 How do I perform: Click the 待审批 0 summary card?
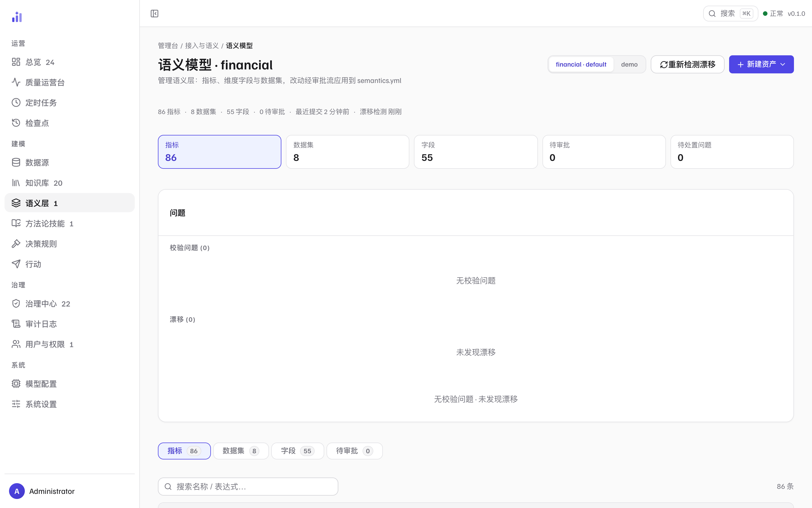tap(604, 152)
